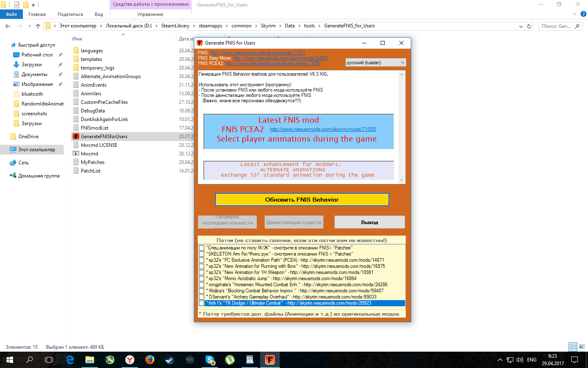
Task: Open the Action Center notifications
Action: pyautogui.click(x=575, y=360)
